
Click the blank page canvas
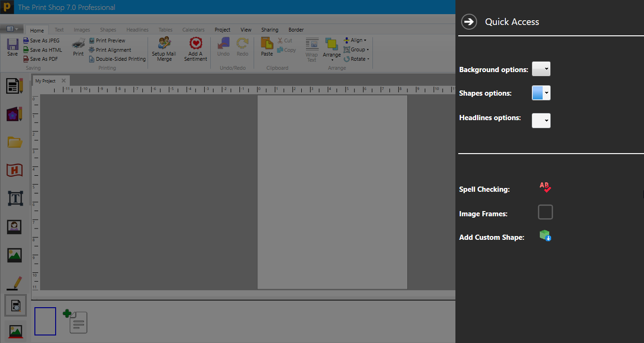[332, 192]
